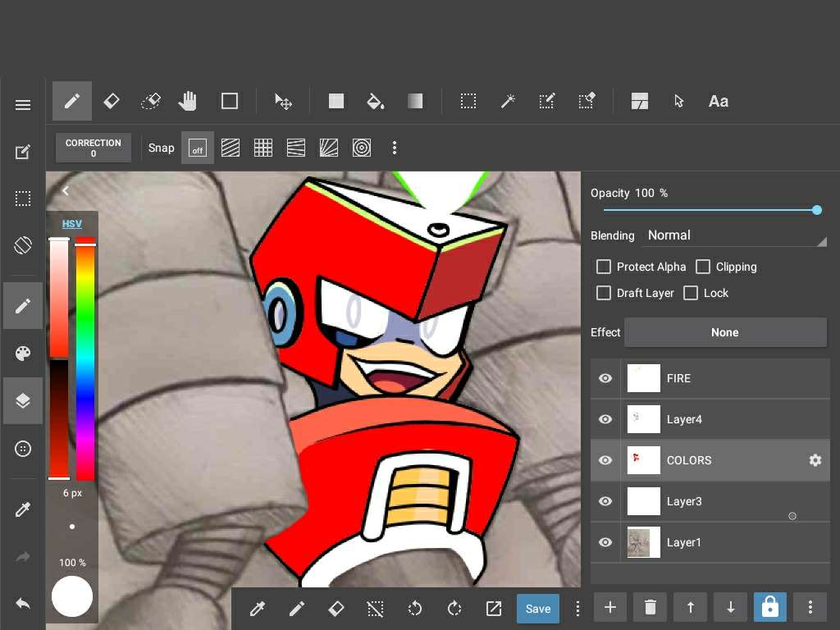Viewport: 840px width, 630px height.
Task: Click the rainbow hue slider bar
Action: click(x=85, y=359)
